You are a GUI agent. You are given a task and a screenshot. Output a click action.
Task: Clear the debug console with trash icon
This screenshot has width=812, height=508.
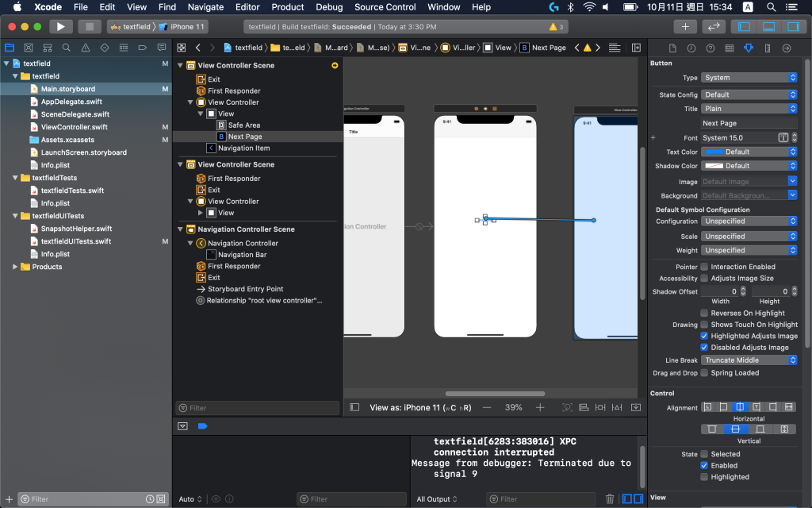tap(610, 498)
